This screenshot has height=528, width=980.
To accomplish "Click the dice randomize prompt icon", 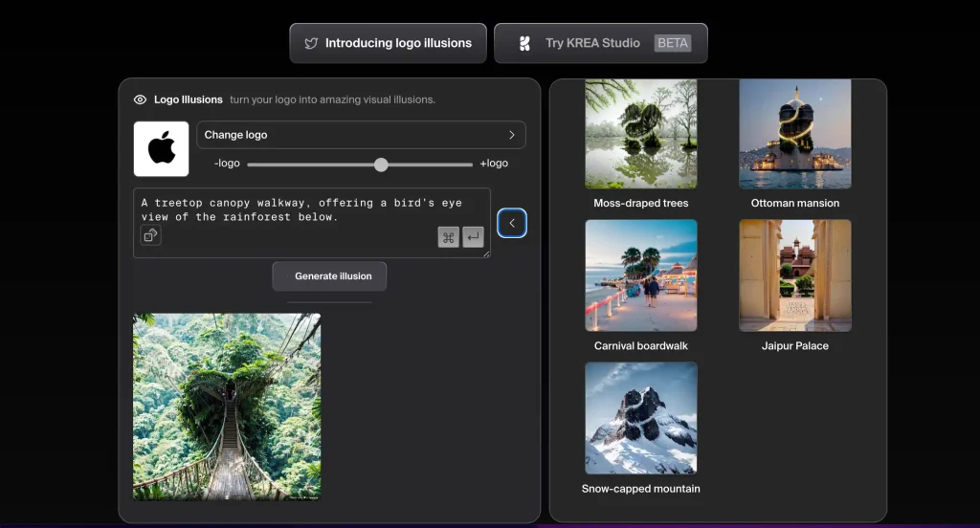I will click(150, 235).
